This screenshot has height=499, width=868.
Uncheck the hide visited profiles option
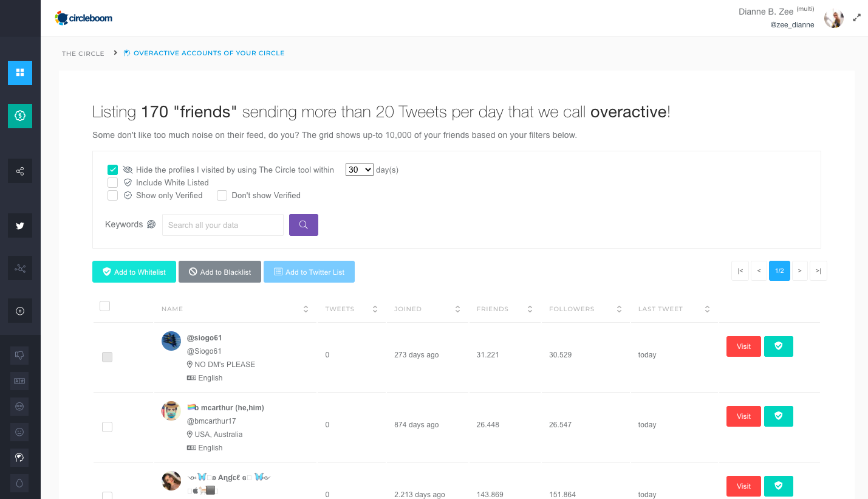[112, 170]
